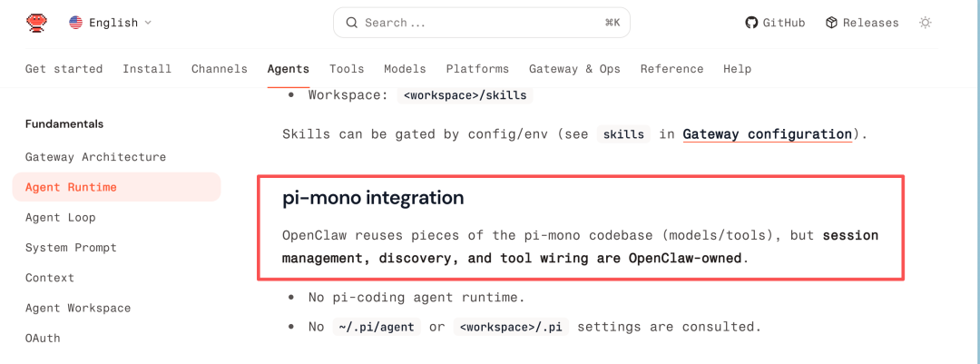
Task: Switch to the Get started tab
Action: [x=64, y=69]
